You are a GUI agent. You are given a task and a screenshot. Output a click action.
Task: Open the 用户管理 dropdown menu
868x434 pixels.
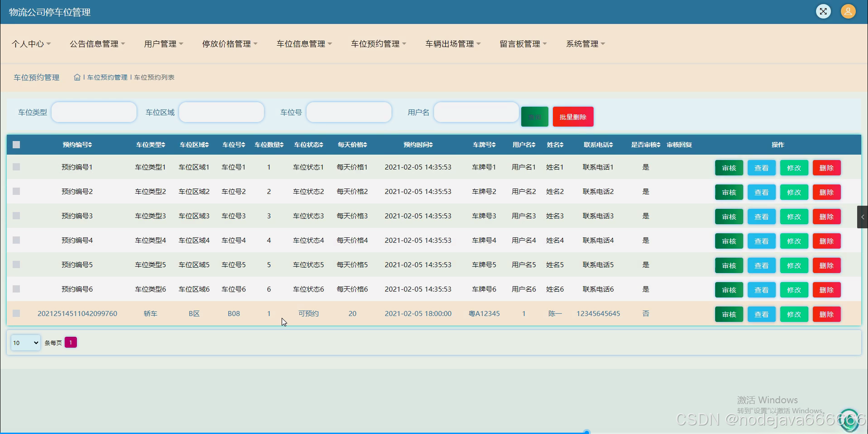point(164,44)
